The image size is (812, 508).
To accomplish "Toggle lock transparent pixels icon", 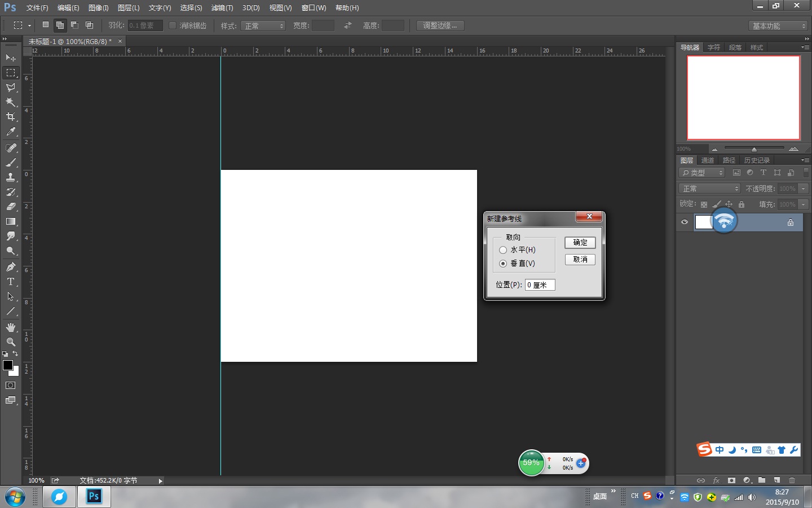I will tap(704, 204).
